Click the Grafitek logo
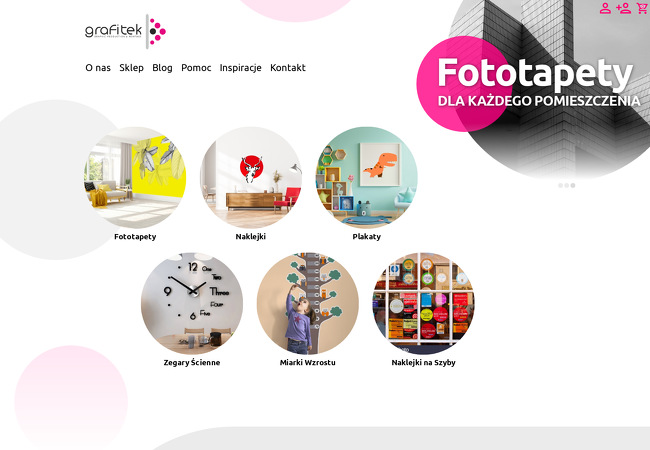 pyautogui.click(x=125, y=31)
